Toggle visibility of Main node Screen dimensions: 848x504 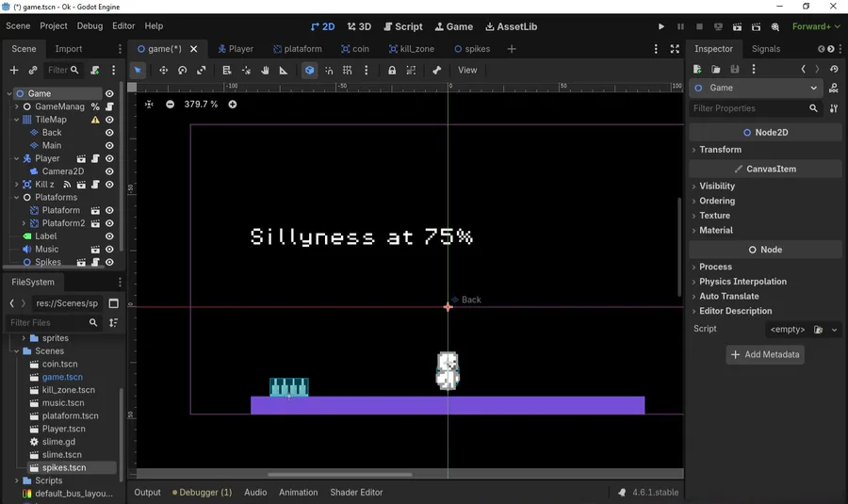[x=109, y=145]
